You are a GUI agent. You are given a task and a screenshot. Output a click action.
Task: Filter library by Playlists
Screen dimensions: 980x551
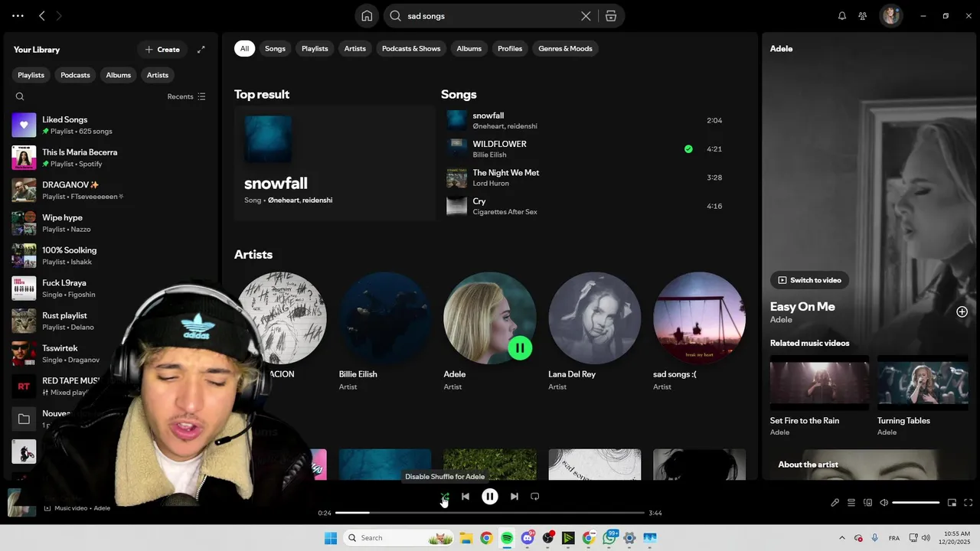31,75
